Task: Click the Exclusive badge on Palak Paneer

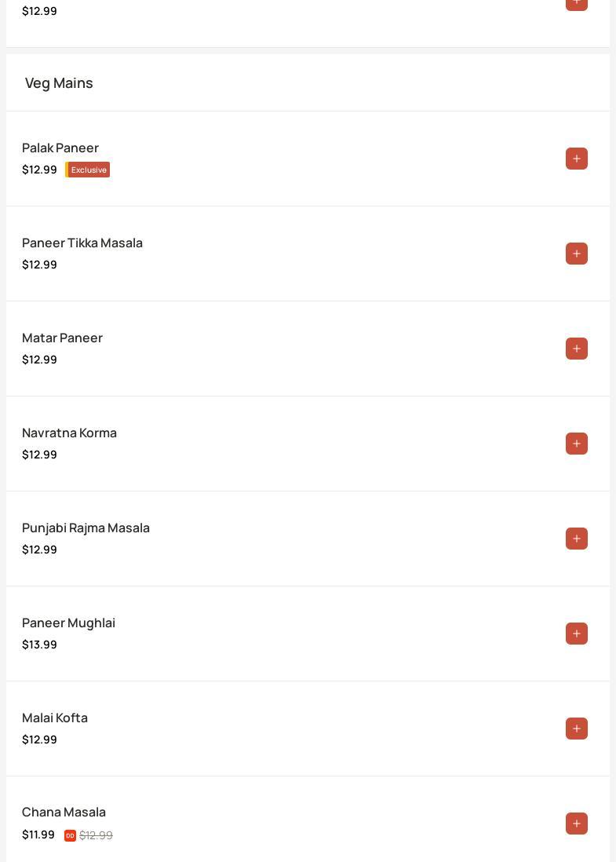Action: tap(88, 170)
